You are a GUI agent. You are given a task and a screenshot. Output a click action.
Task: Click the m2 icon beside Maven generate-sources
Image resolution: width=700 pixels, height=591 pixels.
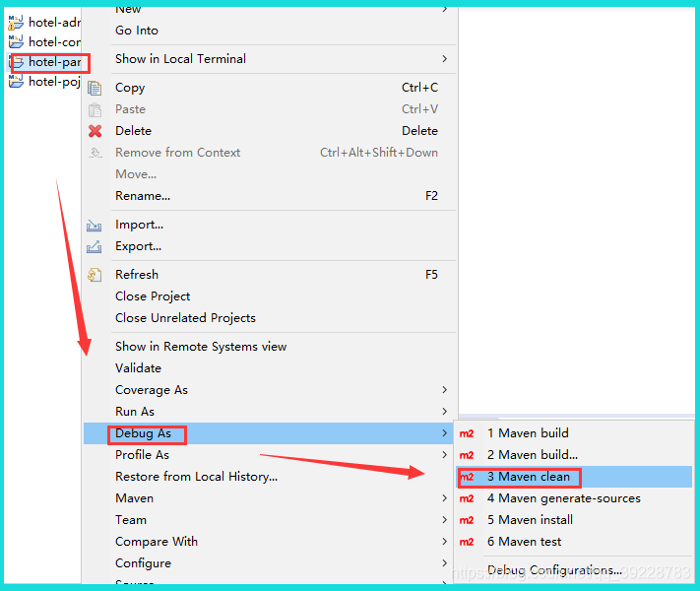click(467, 498)
